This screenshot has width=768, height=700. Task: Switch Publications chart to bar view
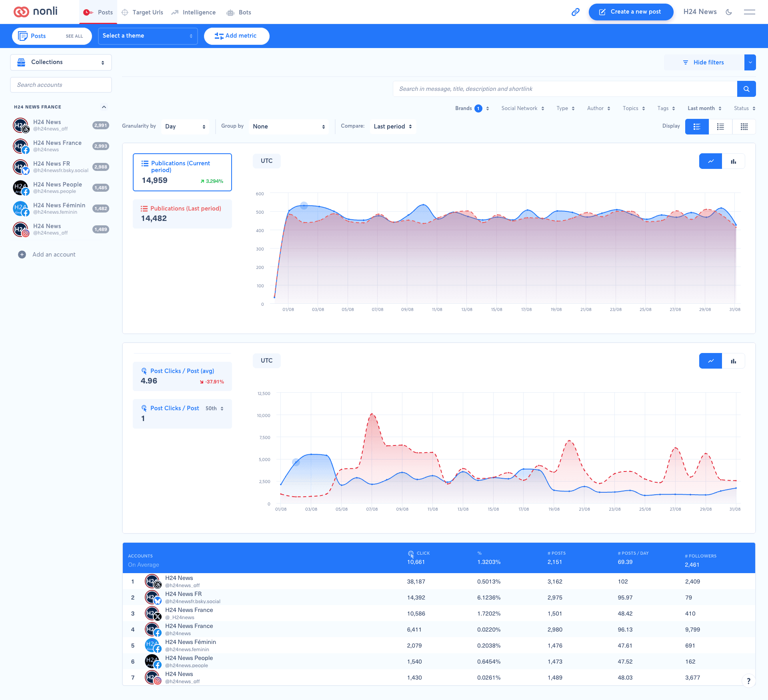(x=734, y=161)
